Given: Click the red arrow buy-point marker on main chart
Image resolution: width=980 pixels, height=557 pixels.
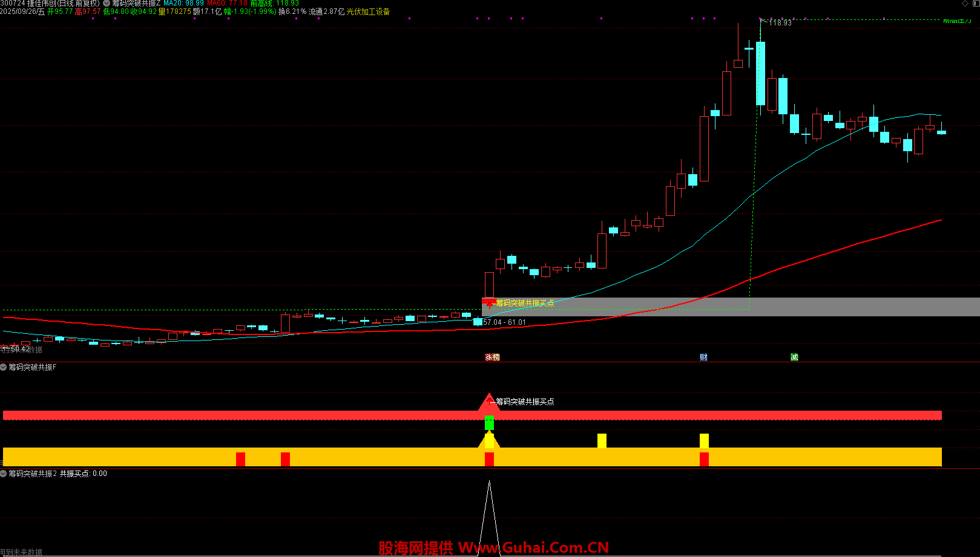Looking at the screenshot, I should pos(489,304).
